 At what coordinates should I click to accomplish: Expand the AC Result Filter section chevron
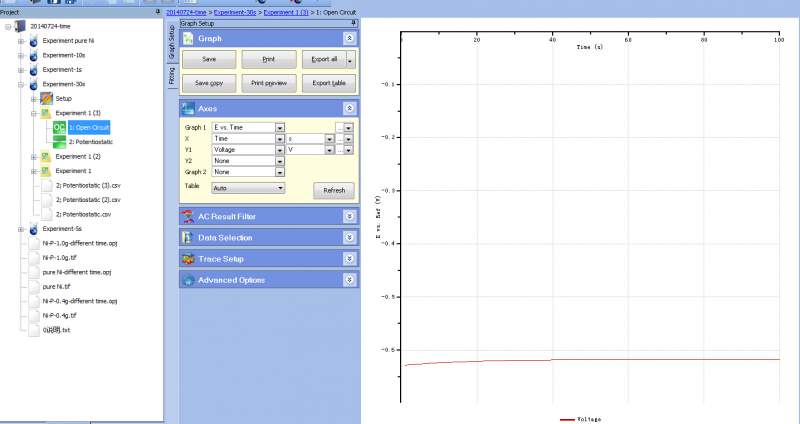point(349,216)
